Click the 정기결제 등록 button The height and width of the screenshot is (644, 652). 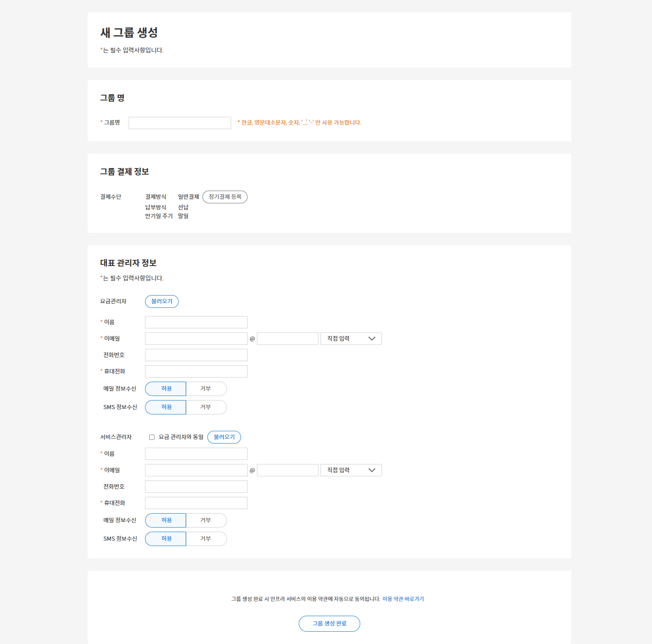(225, 197)
